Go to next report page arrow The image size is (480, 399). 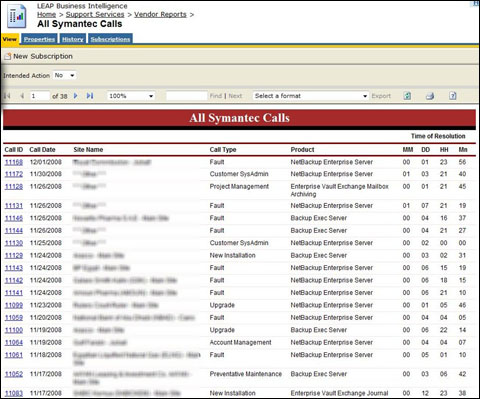(75, 96)
